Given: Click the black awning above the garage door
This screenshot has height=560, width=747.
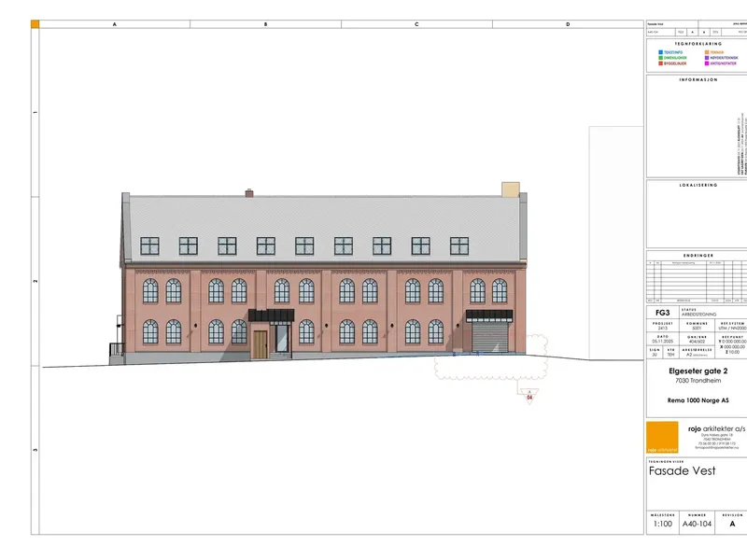Looking at the screenshot, I should (489, 315).
